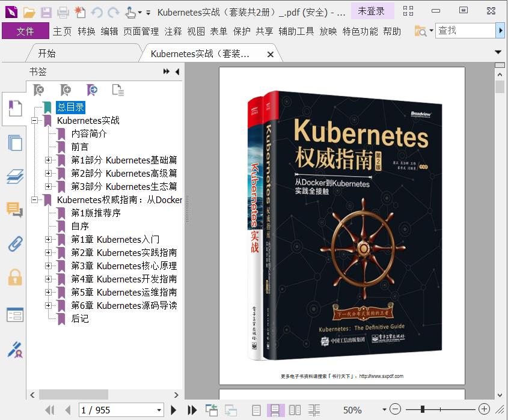Switch to the 开始 tab
The image size is (508, 420).
click(x=47, y=53)
